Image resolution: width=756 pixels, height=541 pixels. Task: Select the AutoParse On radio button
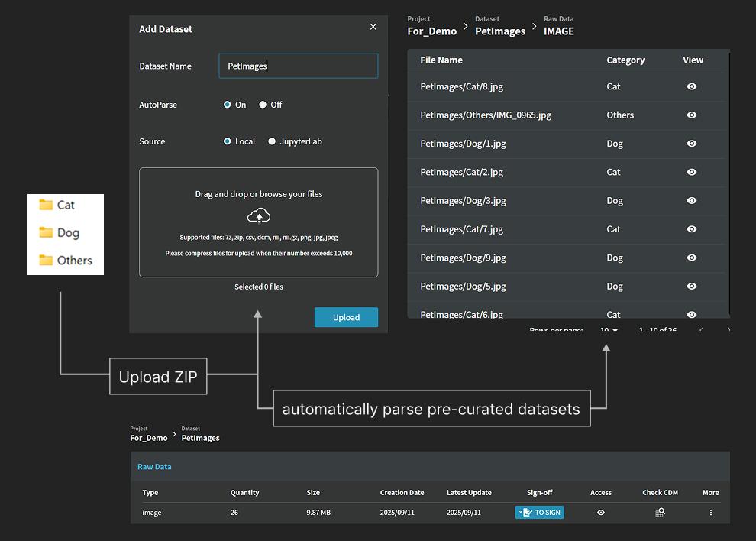pos(228,105)
